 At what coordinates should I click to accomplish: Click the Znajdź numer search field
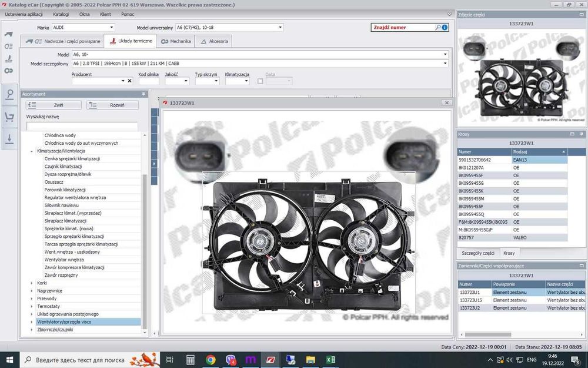(403, 28)
